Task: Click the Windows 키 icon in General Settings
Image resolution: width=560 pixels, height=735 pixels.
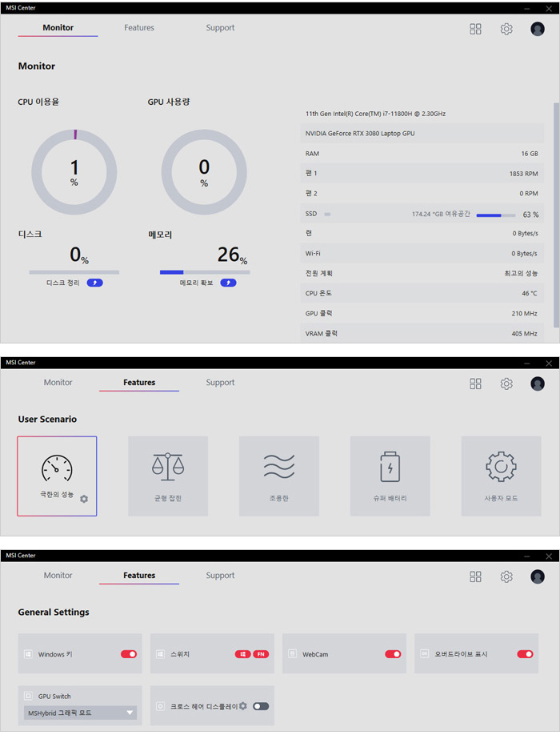Action: 29,654
